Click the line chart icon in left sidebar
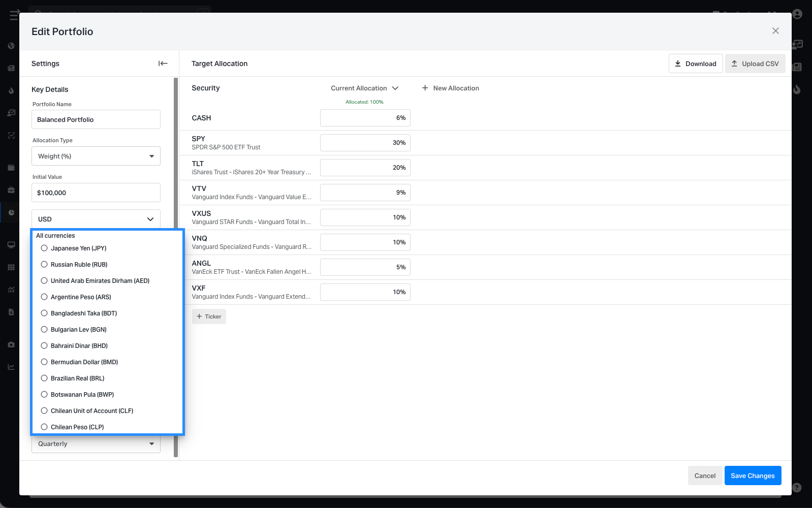812x508 pixels. coord(11,367)
